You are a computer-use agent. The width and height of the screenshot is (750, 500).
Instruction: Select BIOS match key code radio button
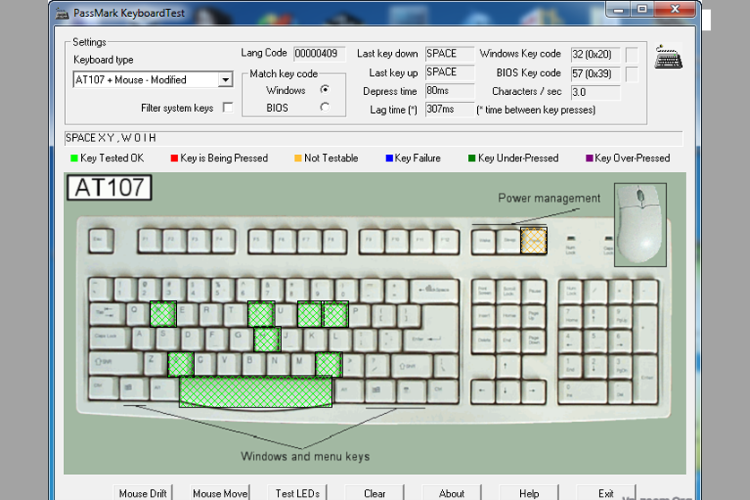pos(325,107)
